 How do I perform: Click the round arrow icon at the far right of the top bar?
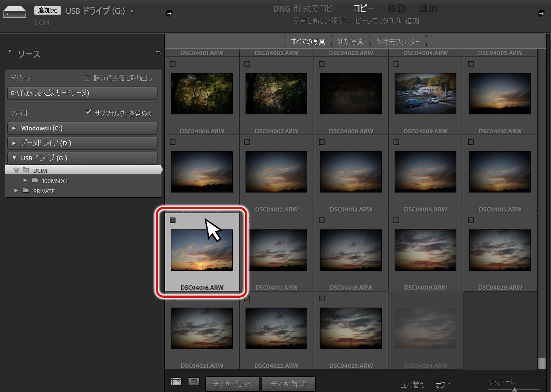click(x=541, y=14)
